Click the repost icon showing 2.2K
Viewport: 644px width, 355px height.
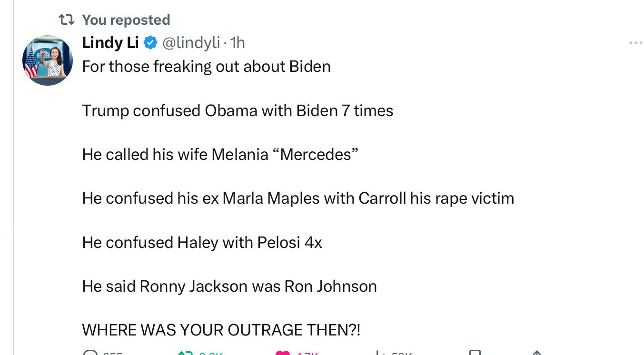click(x=186, y=352)
